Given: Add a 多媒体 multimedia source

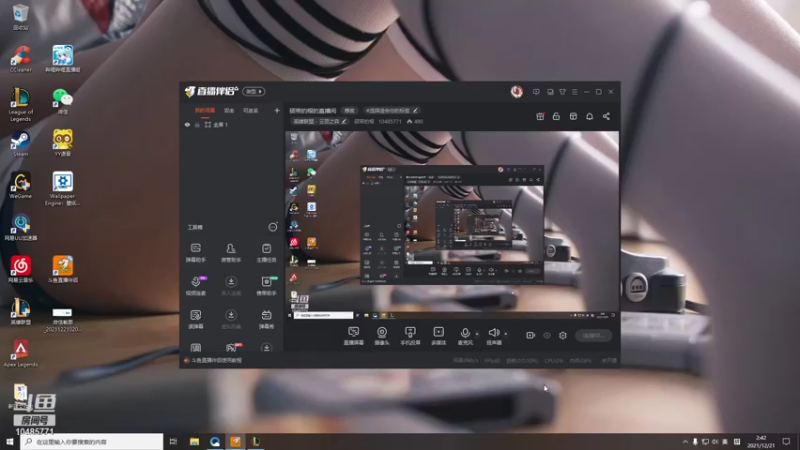Looking at the screenshot, I should 438,336.
